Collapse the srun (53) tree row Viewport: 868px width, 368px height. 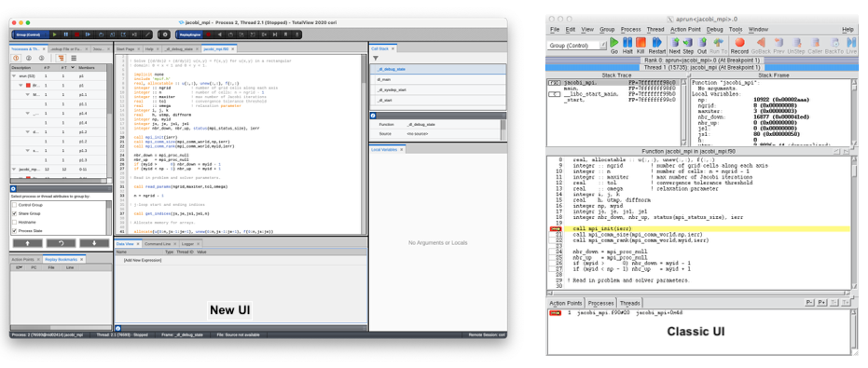pos(13,76)
